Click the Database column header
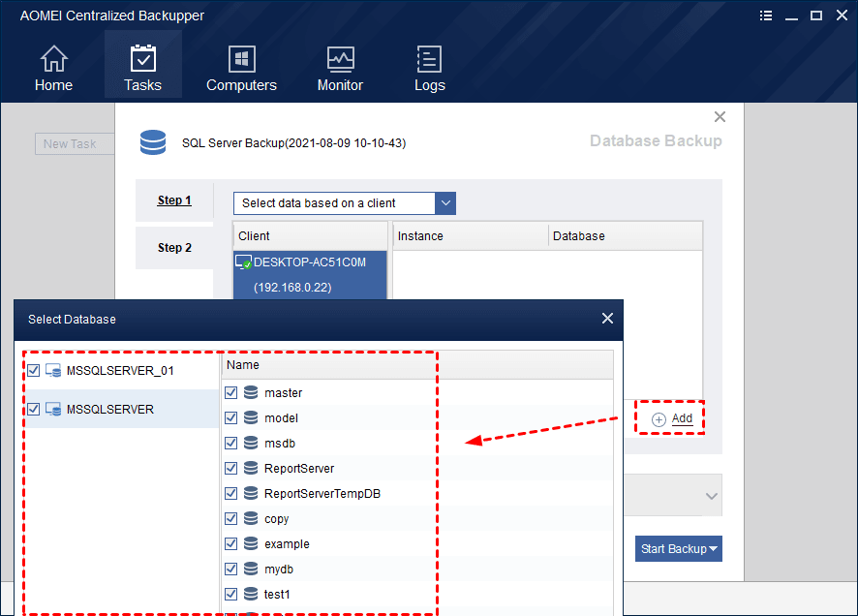This screenshot has height=616, width=858. point(626,235)
